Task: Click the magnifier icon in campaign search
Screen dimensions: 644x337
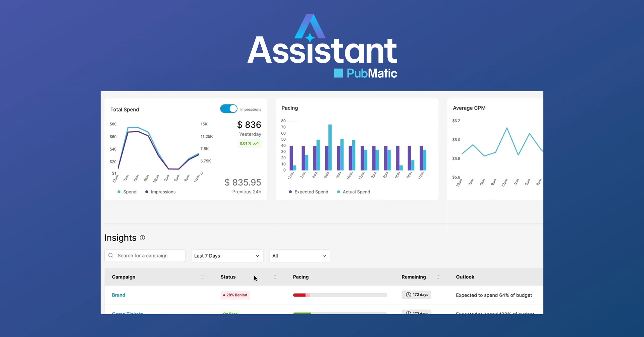Action: 111,256
